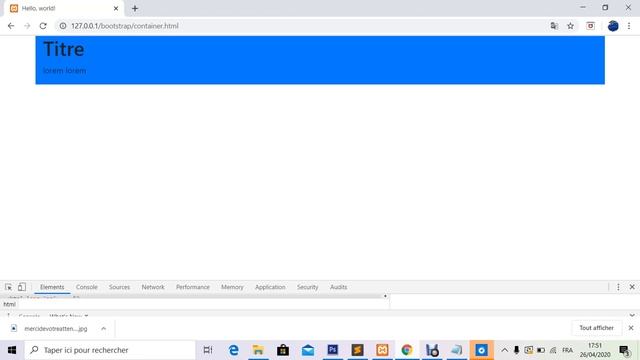Expand download item options arrow
640x360 pixels.
point(103,328)
